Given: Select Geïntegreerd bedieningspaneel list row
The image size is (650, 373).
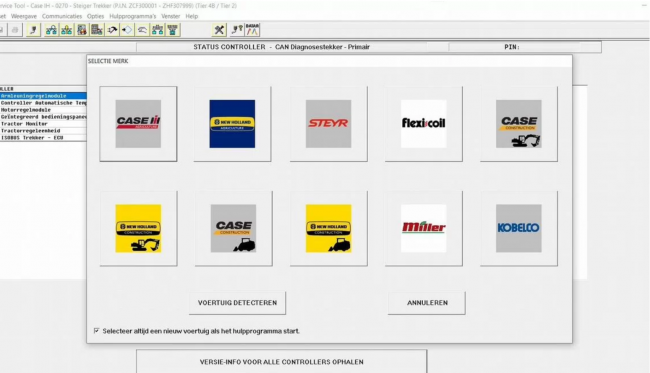Looking at the screenshot, I should coord(43,117).
